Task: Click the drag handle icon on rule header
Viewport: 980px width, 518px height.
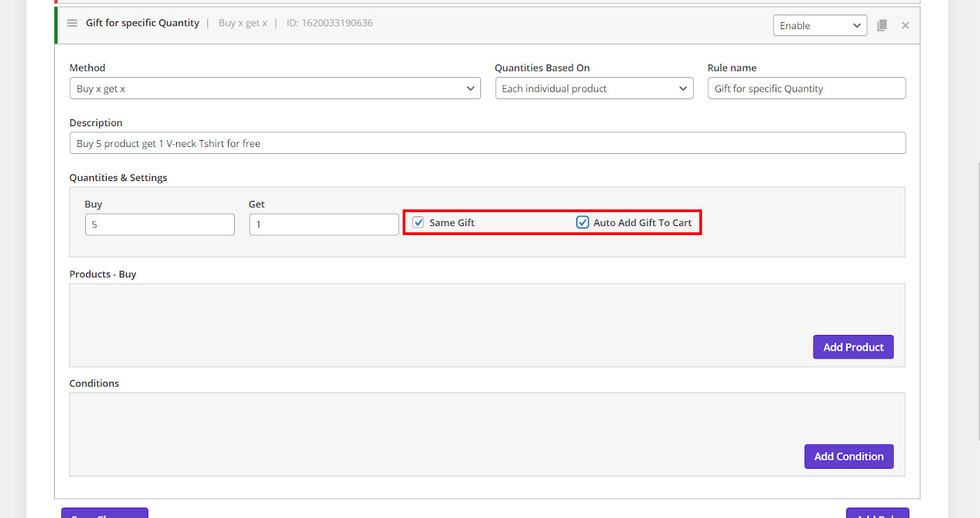Action: (72, 24)
